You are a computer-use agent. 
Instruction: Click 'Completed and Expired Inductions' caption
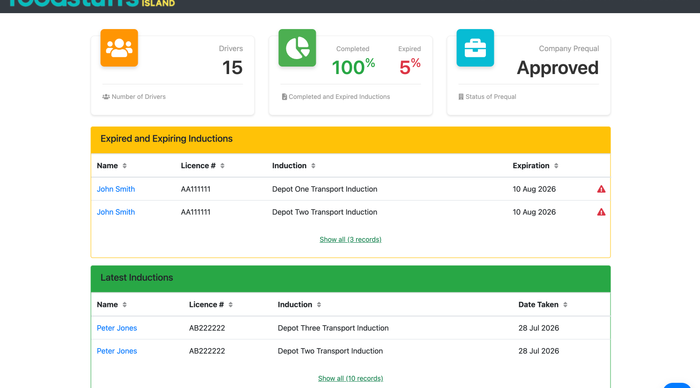339,97
